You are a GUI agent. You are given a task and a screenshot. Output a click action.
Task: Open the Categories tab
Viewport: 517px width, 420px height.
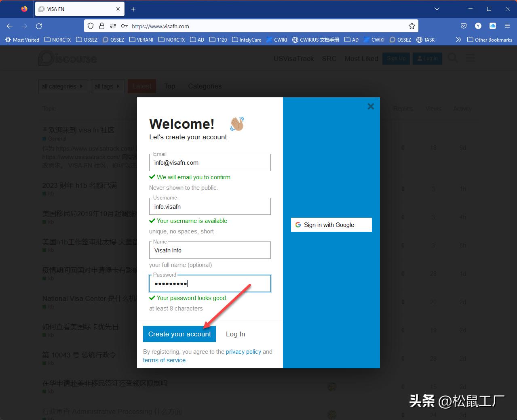(205, 86)
